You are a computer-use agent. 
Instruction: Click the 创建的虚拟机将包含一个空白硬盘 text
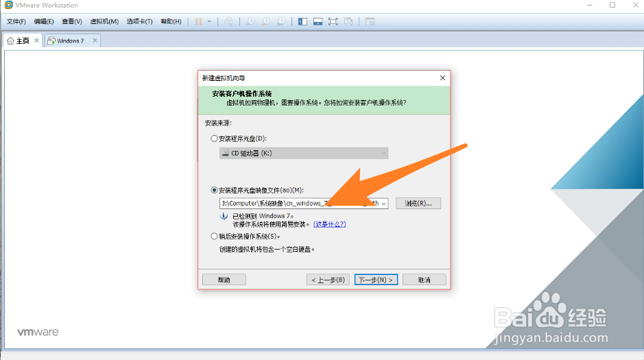coord(267,249)
